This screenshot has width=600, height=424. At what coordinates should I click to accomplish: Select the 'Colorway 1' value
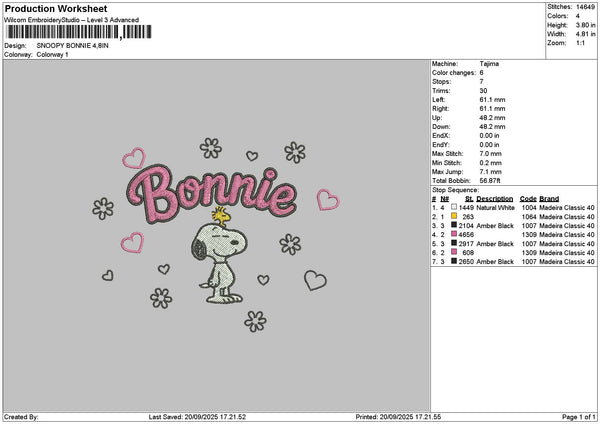52,55
